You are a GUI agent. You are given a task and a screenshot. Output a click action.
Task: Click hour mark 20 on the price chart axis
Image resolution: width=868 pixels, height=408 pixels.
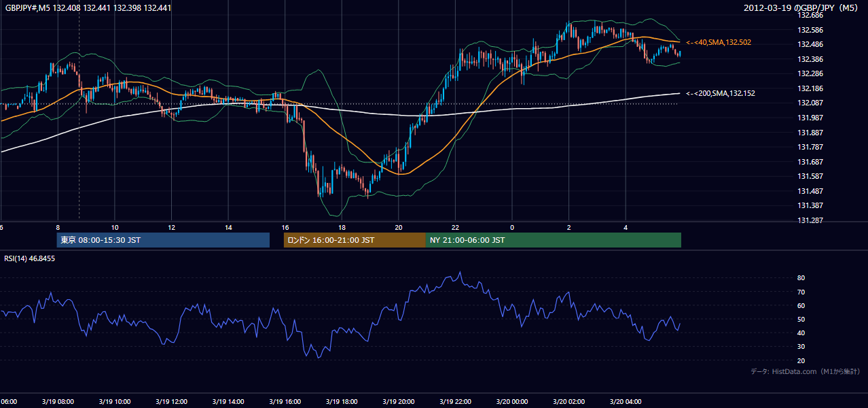click(x=399, y=228)
